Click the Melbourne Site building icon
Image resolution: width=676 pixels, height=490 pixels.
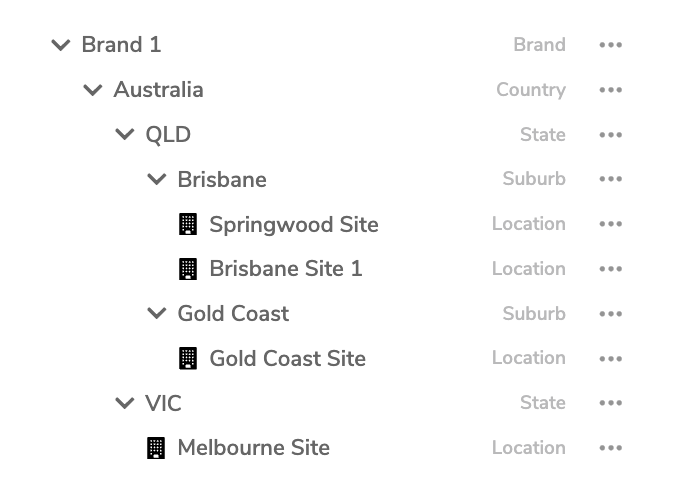click(156, 448)
